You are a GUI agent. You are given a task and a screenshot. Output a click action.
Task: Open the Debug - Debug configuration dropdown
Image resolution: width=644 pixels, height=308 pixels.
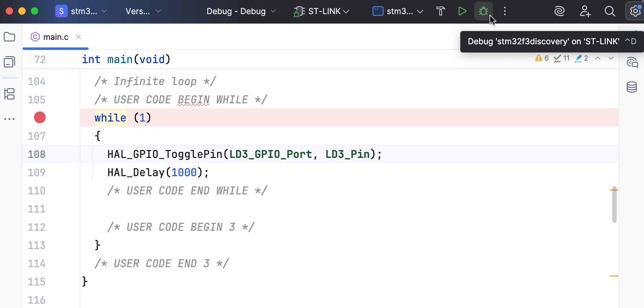(x=240, y=11)
